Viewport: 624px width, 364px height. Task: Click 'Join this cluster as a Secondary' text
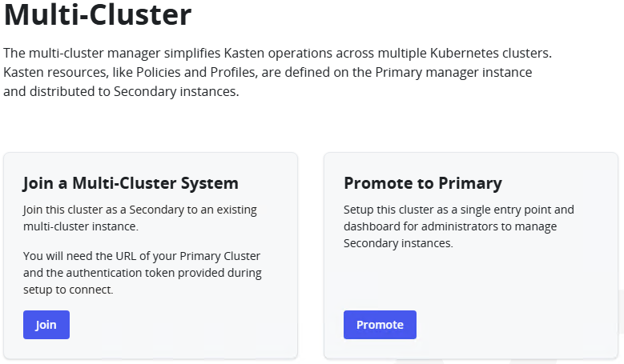140,210
